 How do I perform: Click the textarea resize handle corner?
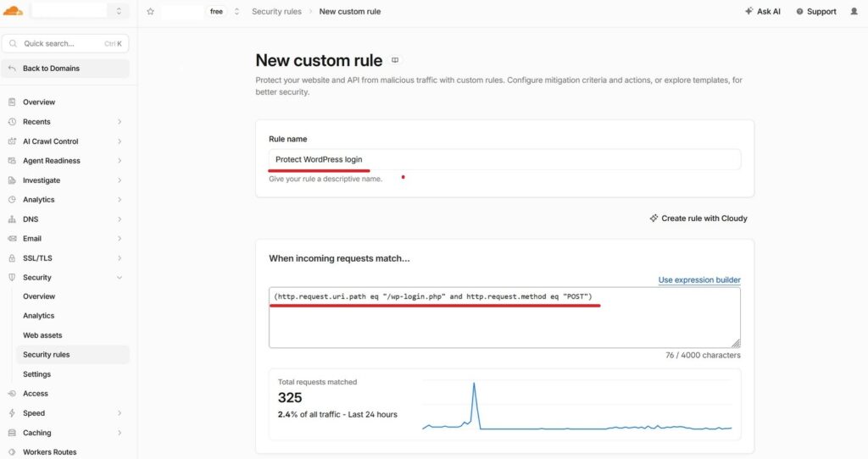coord(736,344)
